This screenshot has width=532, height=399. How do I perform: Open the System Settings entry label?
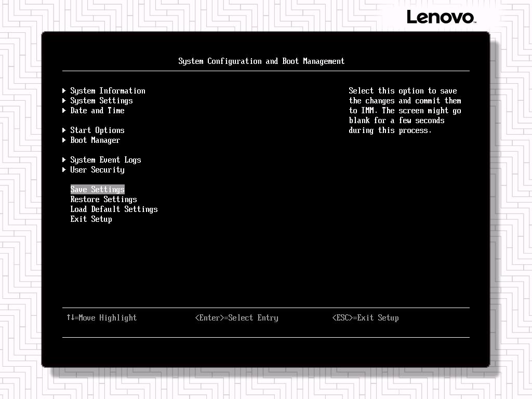(x=101, y=101)
